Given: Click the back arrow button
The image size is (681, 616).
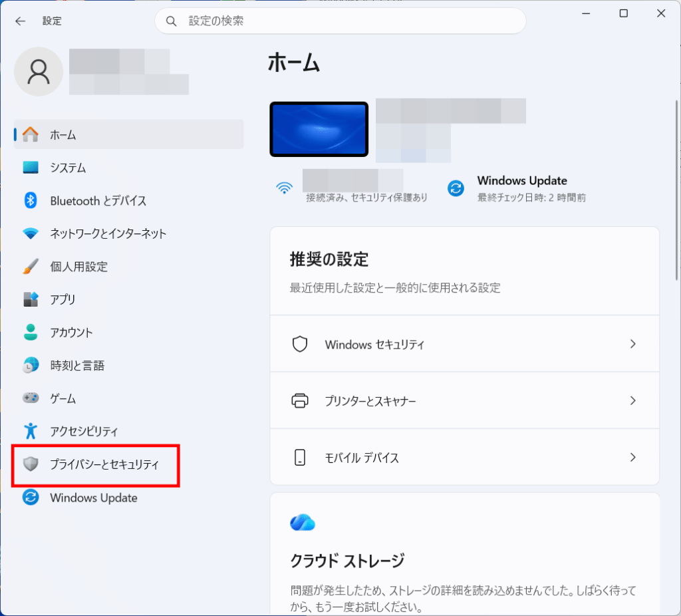Looking at the screenshot, I should click(x=20, y=21).
